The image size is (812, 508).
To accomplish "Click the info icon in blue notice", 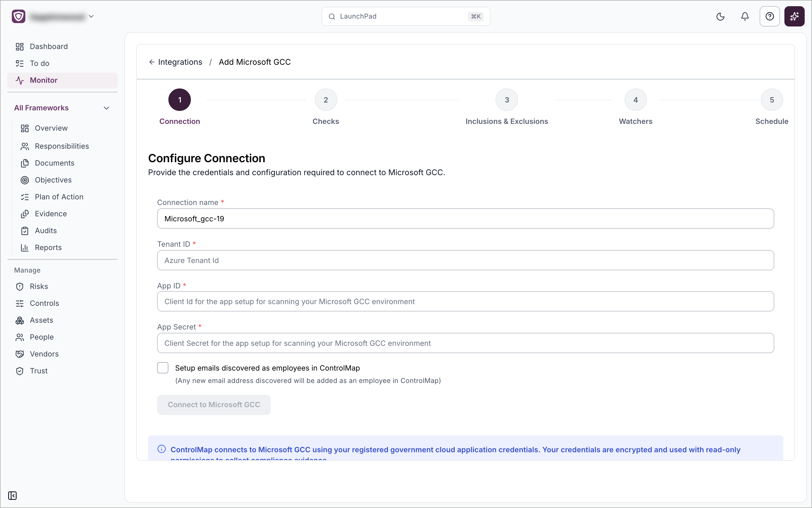I will pyautogui.click(x=162, y=449).
